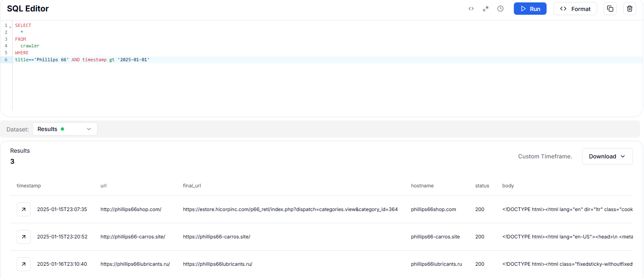This screenshot has width=644, height=278.
Task: Click the estore.hicorpinc.com final_url cell
Action: tap(290, 209)
